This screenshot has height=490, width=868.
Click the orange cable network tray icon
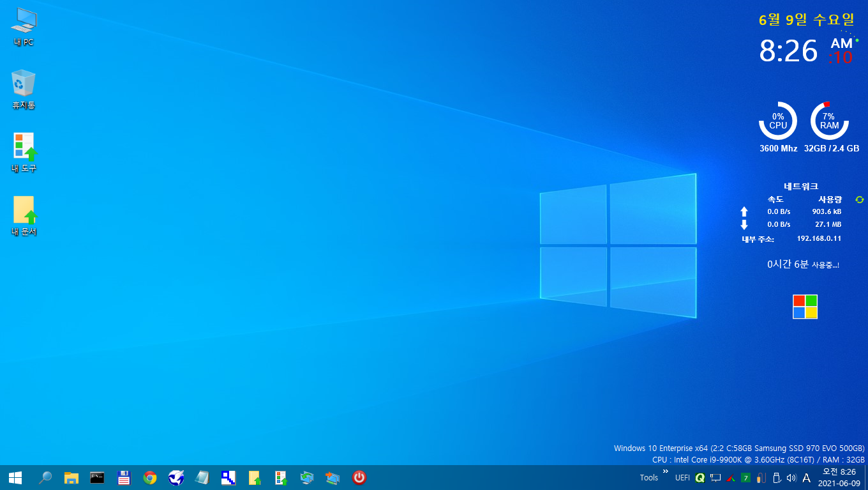[761, 477]
